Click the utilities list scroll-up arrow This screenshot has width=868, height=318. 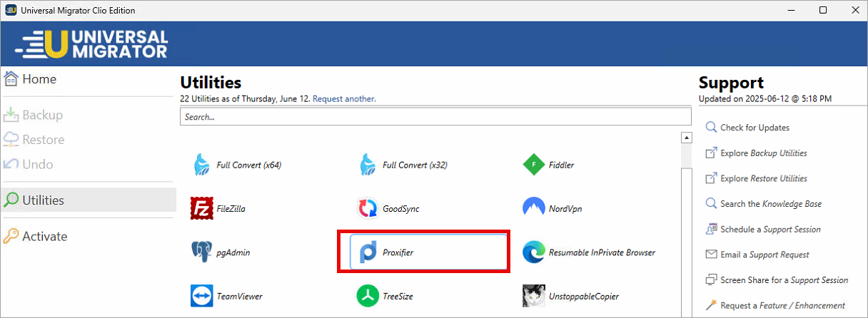point(687,138)
